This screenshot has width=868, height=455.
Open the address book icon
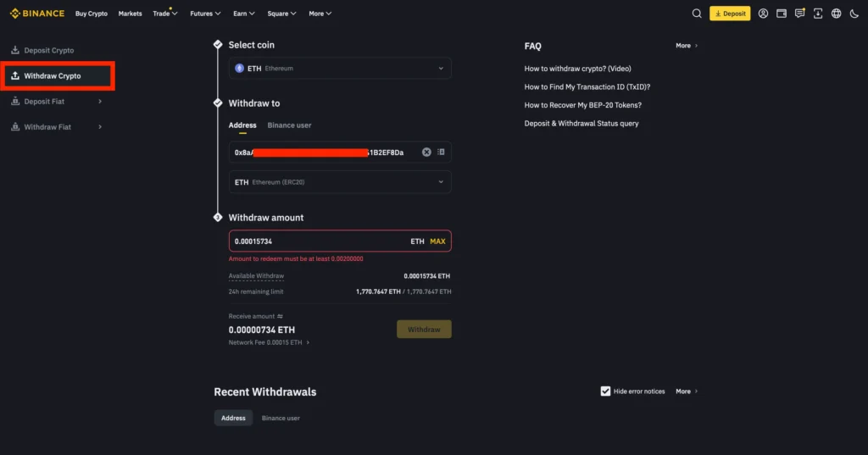click(441, 153)
